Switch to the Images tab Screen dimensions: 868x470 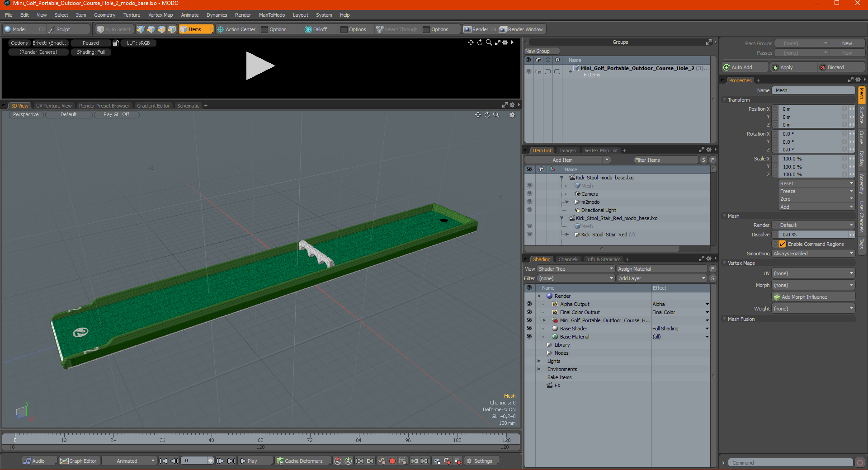(x=567, y=150)
